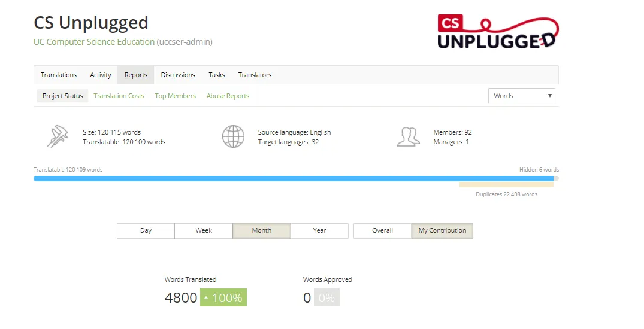
Task: Open UC Computer Science Education link
Action: [94, 42]
